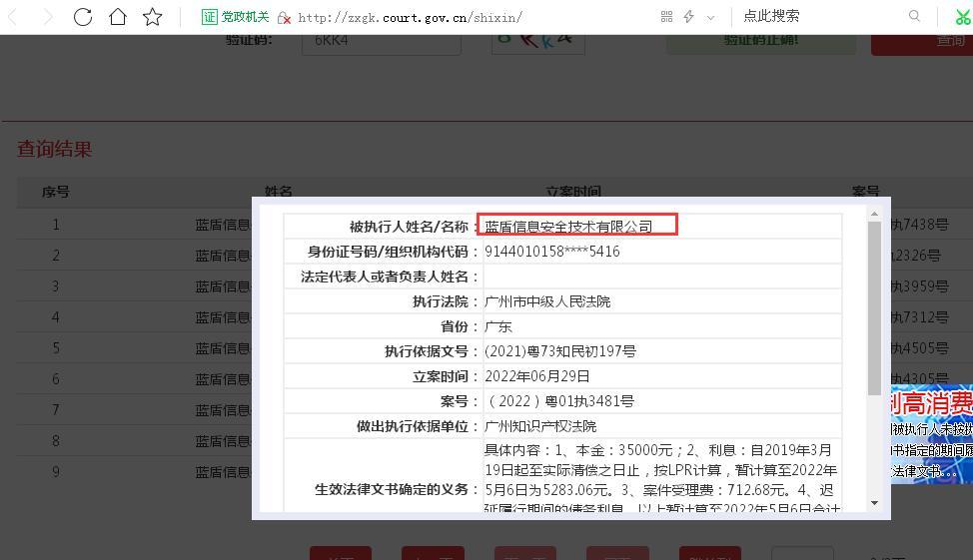Viewport: 973px width, 560px height.
Task: Click the 立案时间 column header
Action: [574, 191]
